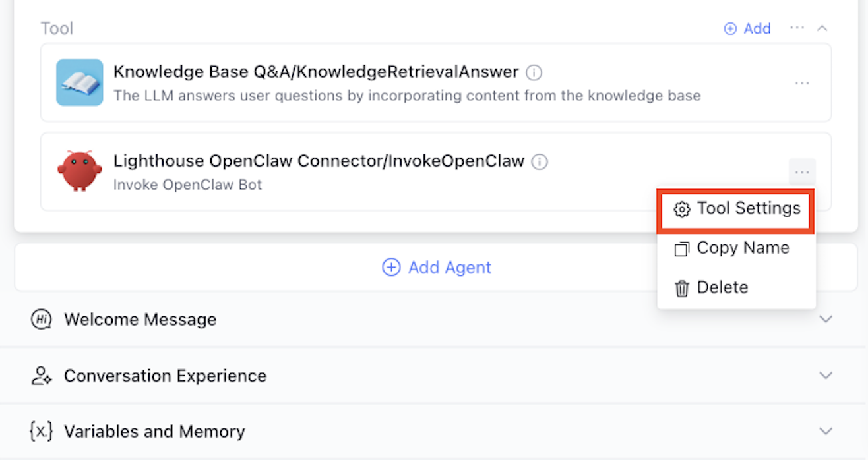Viewport: 868px width, 460px height.
Task: Click the Lighthouse OpenClaw Connector tool title
Action: [x=319, y=161]
